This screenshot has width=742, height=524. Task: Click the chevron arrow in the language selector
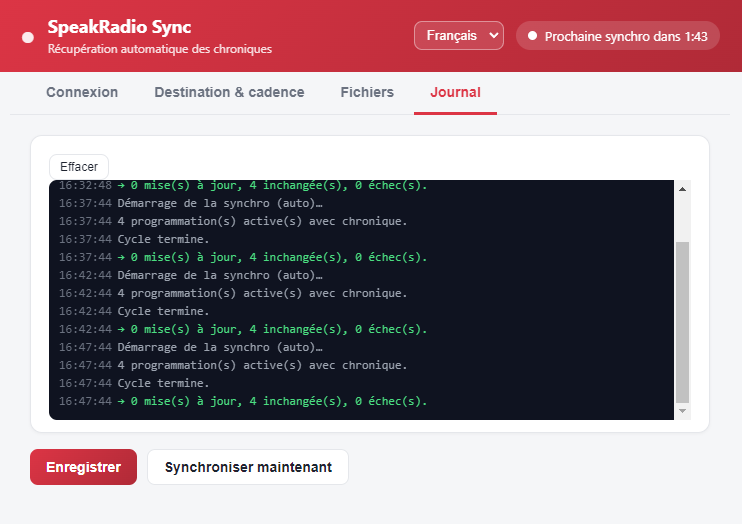coord(493,36)
